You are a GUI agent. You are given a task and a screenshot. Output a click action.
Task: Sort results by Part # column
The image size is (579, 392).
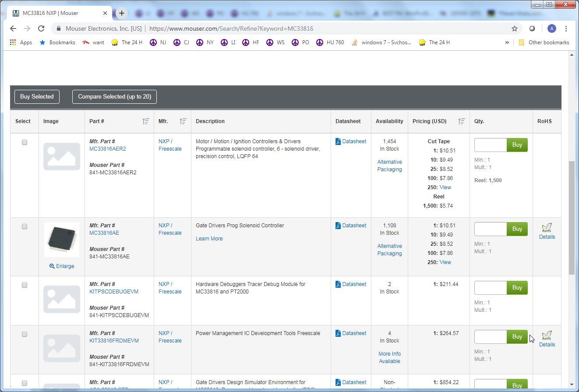[x=146, y=121]
